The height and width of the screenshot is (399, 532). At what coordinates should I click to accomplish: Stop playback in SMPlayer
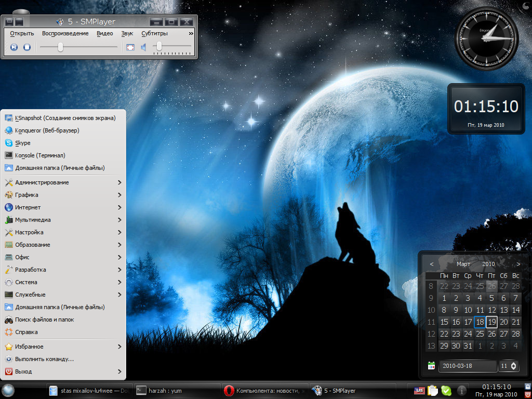coord(27,47)
